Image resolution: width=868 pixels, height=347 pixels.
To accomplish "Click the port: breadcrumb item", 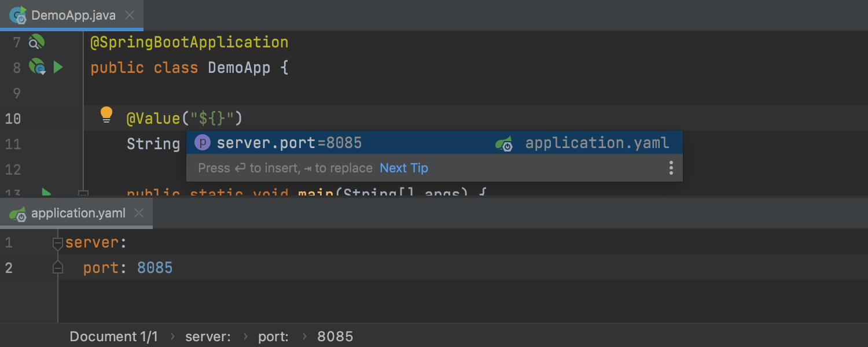I will pos(274,337).
